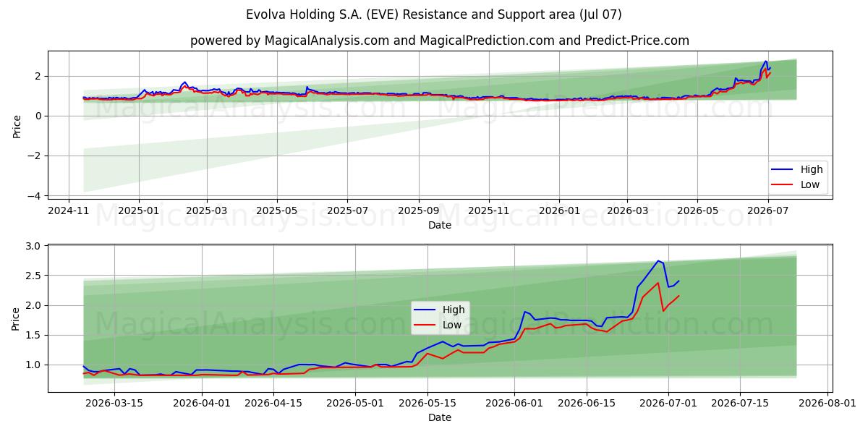Click the chart title mentioning Evolva Holding S.A.
The image size is (868, 434).
[434, 14]
